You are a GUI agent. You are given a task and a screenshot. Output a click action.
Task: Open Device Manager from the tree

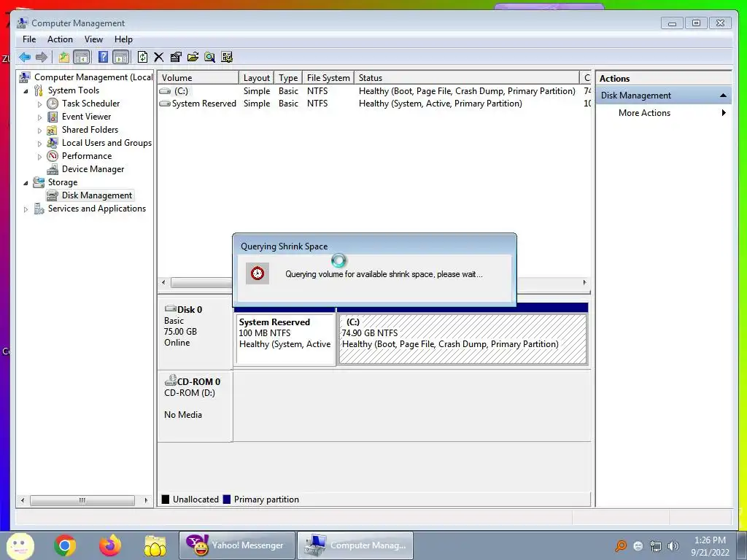[93, 169]
